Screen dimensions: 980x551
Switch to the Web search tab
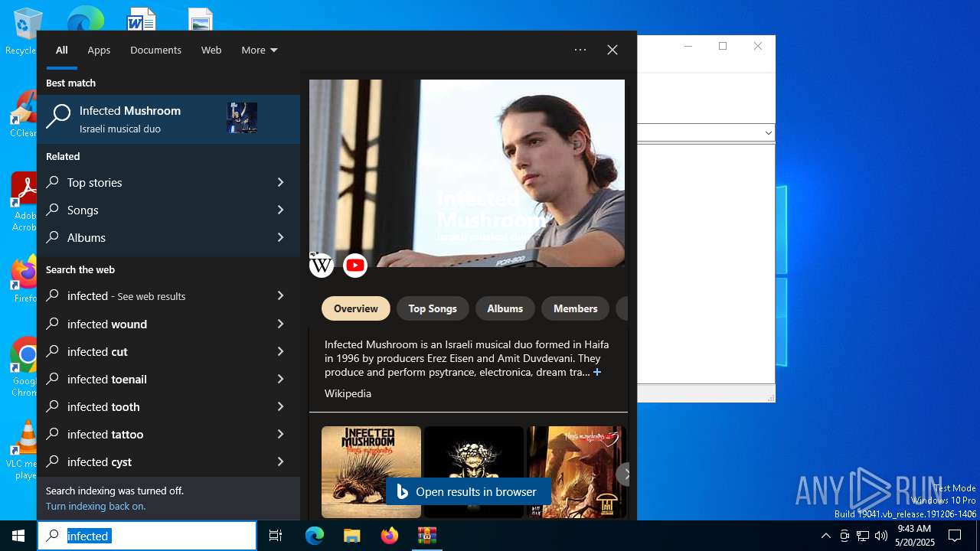coord(211,50)
